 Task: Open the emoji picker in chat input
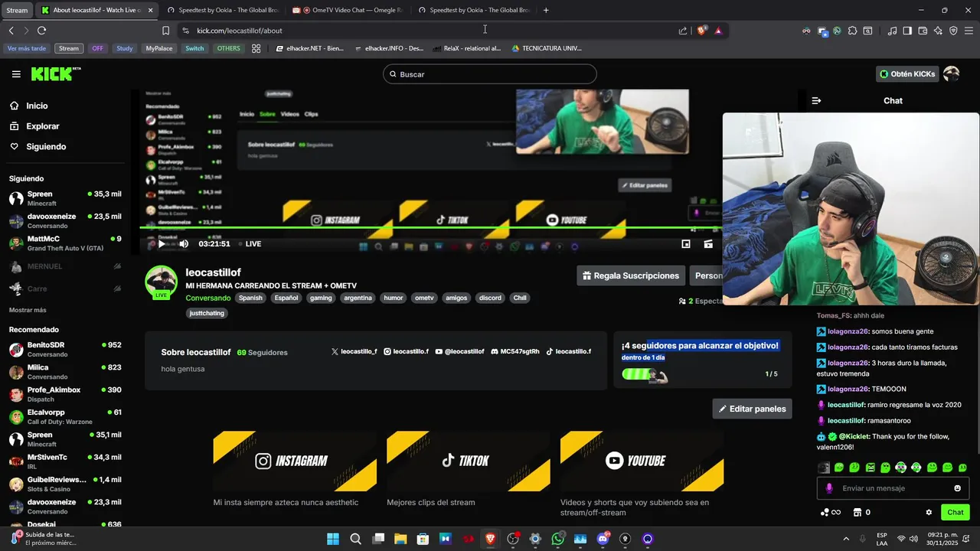point(957,488)
